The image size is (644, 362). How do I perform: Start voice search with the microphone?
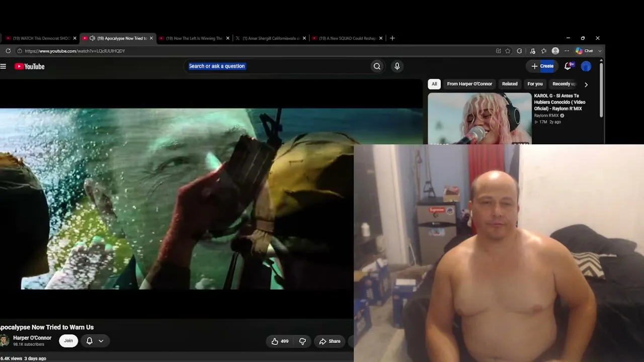point(397,66)
